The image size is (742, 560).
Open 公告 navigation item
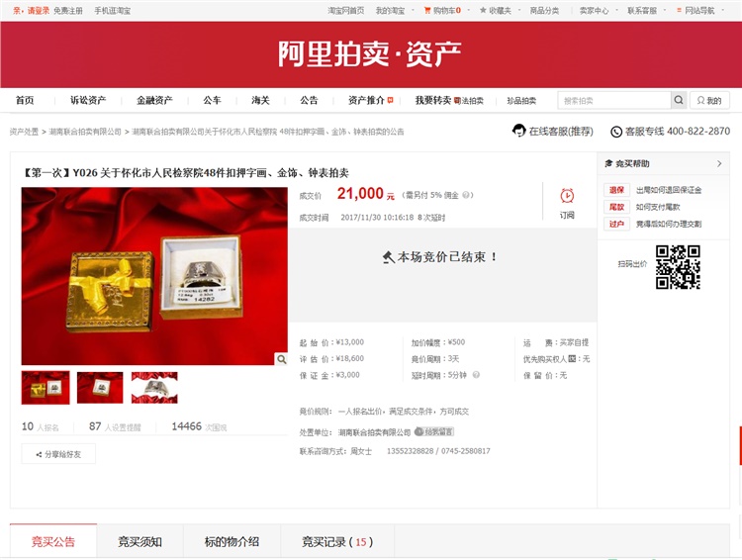click(x=309, y=100)
